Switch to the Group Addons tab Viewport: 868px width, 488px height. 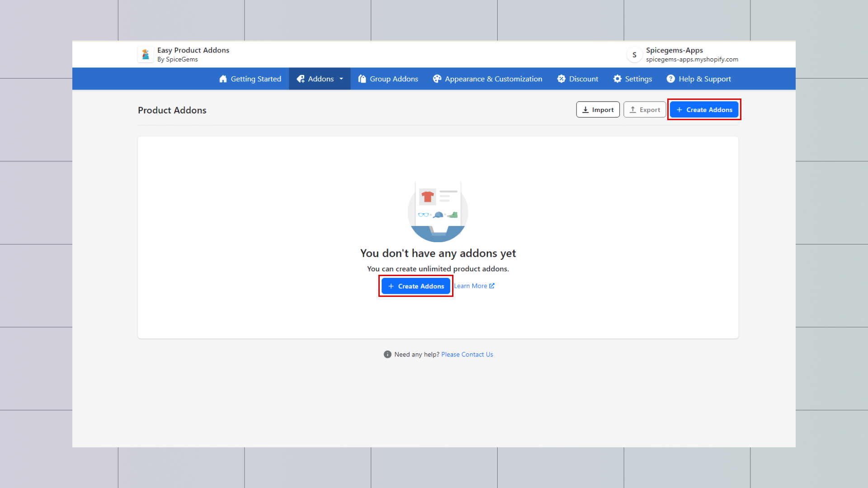click(x=393, y=79)
